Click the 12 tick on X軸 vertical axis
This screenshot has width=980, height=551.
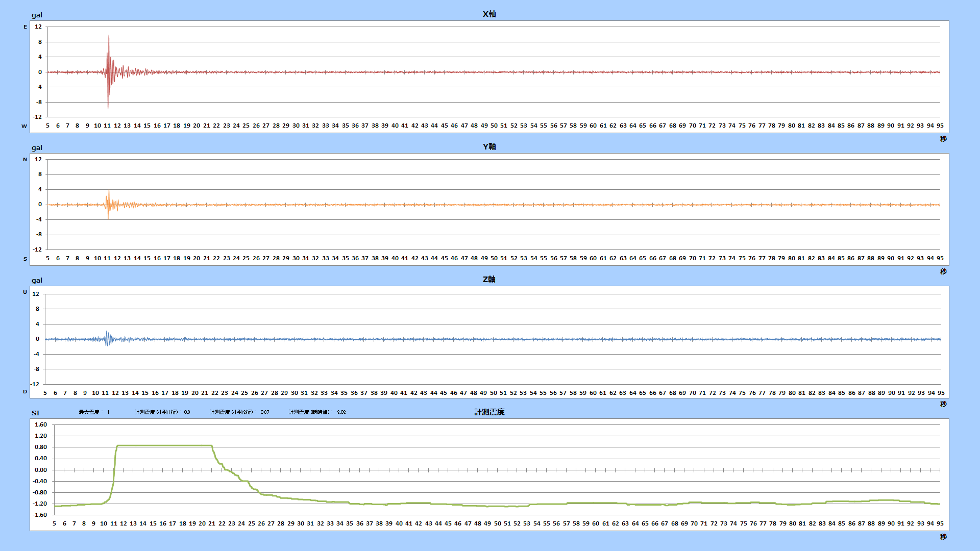38,27
